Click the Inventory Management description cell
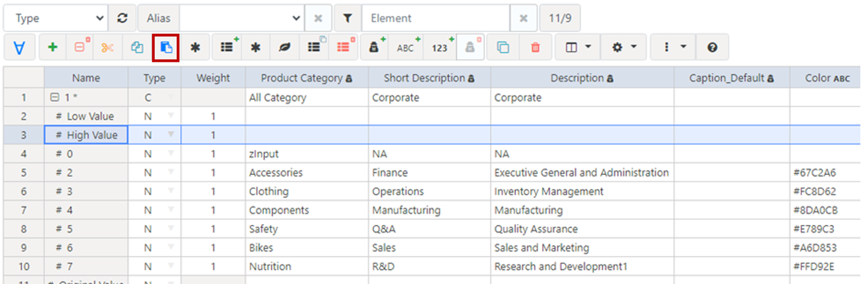 click(x=582, y=191)
